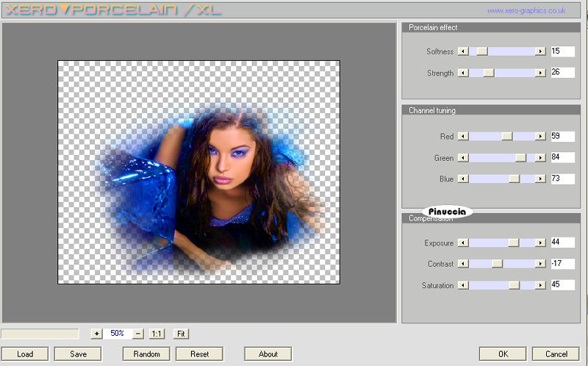The width and height of the screenshot is (588, 366).
Task: Click the Contrast value field showing -17
Action: pyautogui.click(x=562, y=264)
